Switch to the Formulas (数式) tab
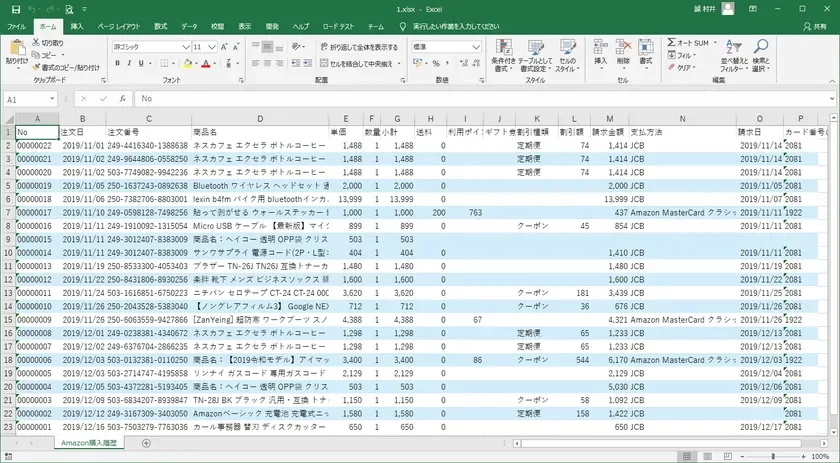The image size is (840, 463). pos(161,26)
